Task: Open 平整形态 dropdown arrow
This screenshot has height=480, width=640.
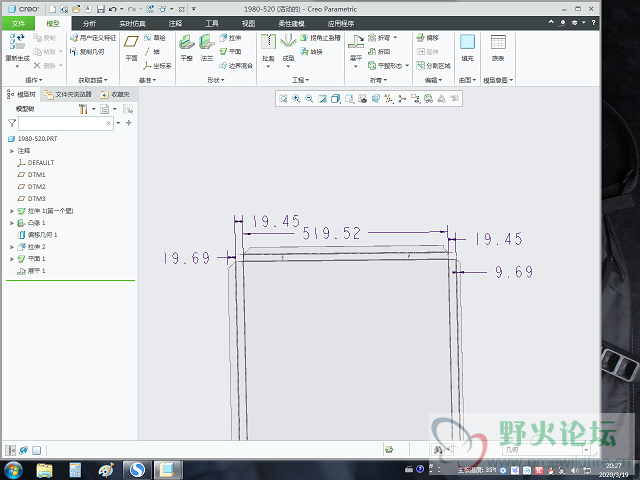Action: coord(407,66)
